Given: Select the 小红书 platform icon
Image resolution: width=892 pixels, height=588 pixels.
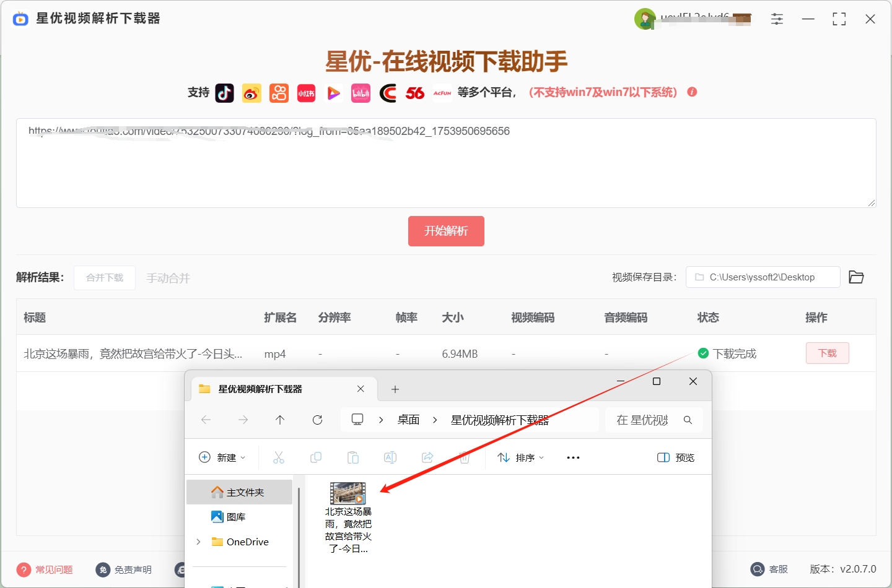Looking at the screenshot, I should [x=306, y=93].
